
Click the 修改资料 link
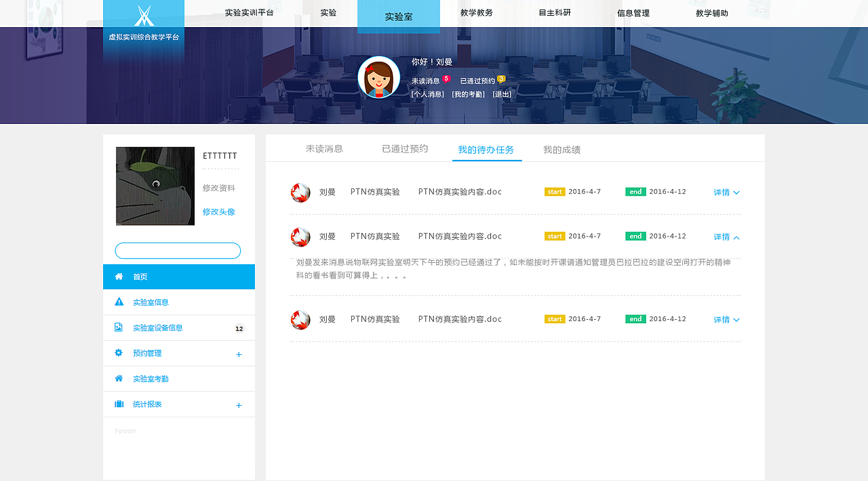coord(219,188)
